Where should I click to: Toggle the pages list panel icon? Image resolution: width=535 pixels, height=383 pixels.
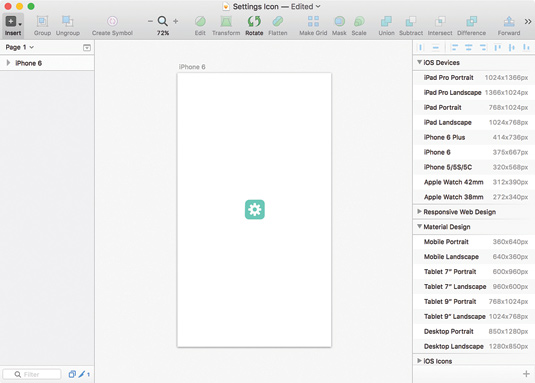pyautogui.click(x=87, y=48)
